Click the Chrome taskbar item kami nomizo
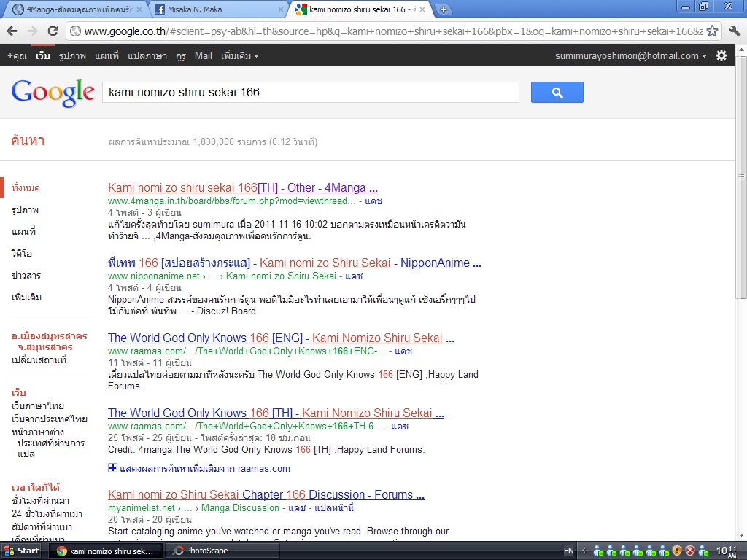The height and width of the screenshot is (560, 747). [x=106, y=551]
